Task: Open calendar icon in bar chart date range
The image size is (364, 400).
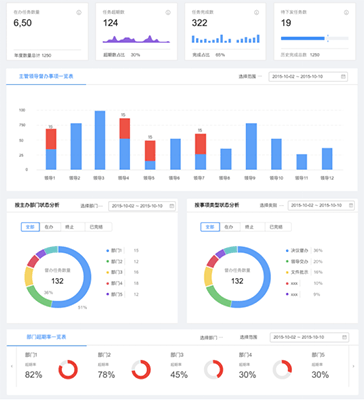Action: tap(343, 77)
